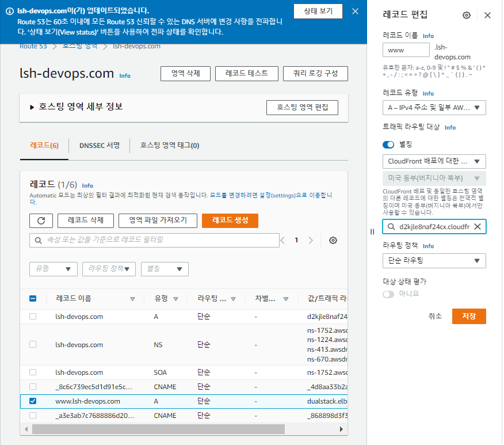The height and width of the screenshot is (445, 504).
Task: Close the record edit panel
Action: (x=487, y=15)
